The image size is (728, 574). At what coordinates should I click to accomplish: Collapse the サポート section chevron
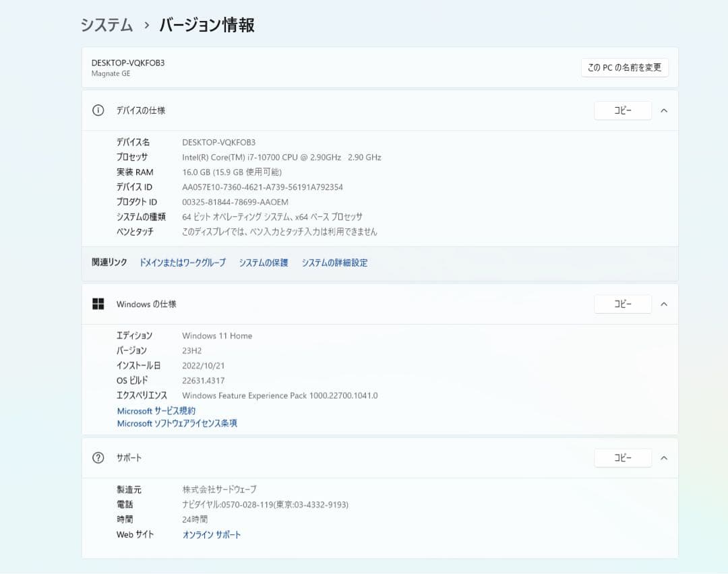665,457
